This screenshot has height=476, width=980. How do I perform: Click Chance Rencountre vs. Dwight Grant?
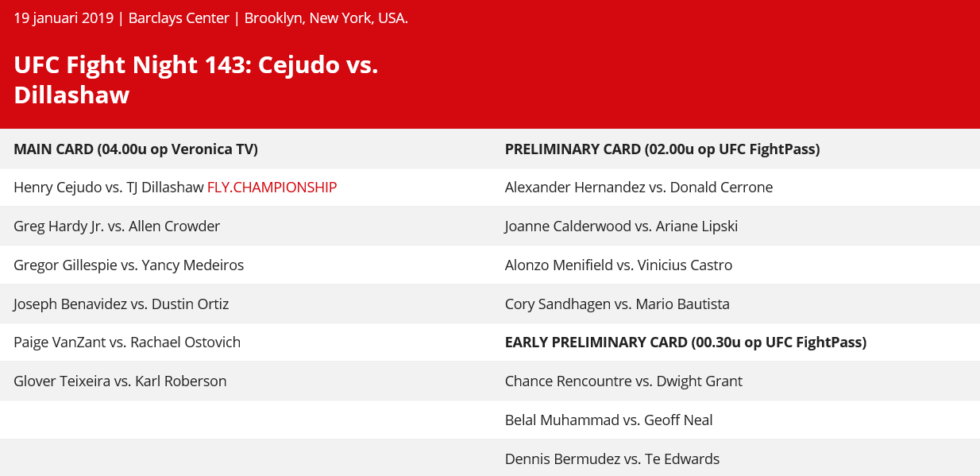623,381
